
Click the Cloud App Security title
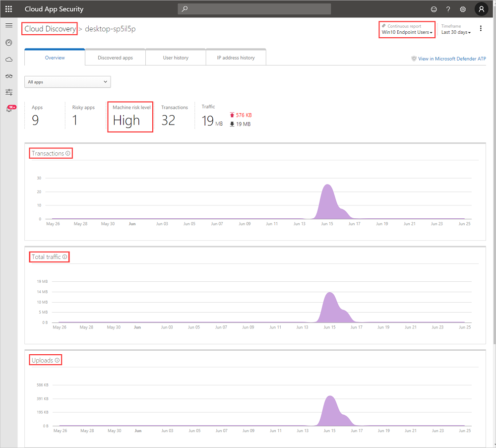[54, 9]
